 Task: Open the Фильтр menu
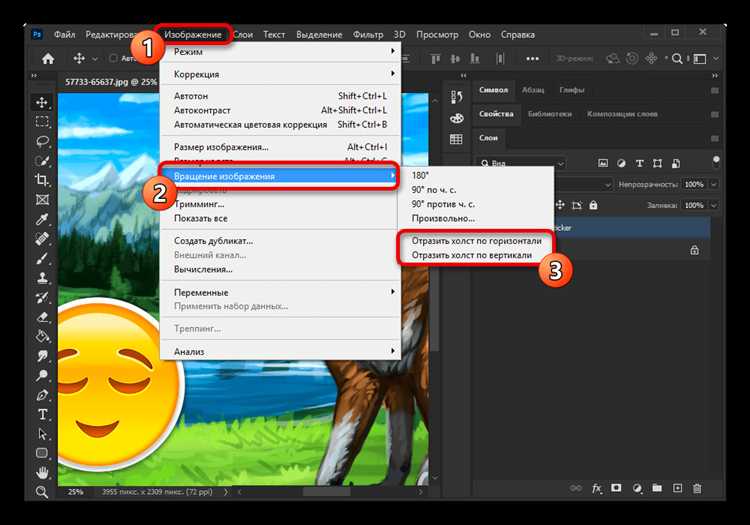368,34
